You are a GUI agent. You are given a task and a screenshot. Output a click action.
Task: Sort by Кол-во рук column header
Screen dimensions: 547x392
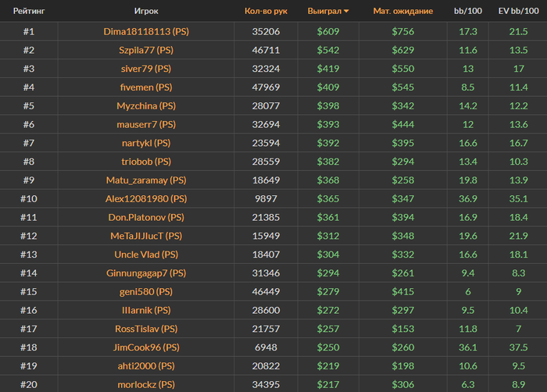[x=266, y=11]
